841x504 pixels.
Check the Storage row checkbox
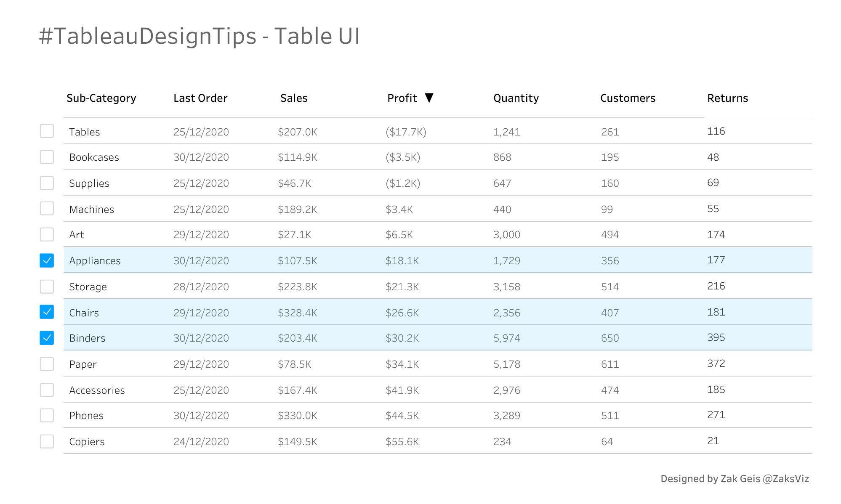click(47, 286)
